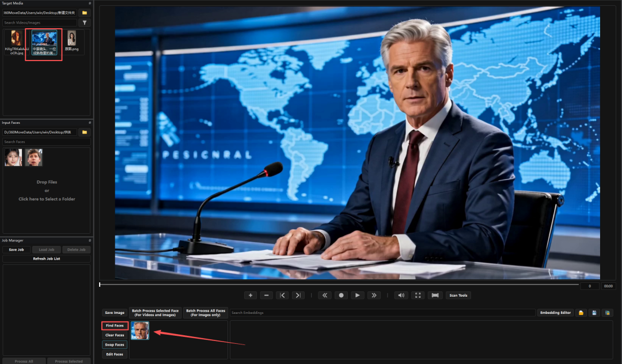
Task: Toggle Edit Faces
Action: coord(115,354)
